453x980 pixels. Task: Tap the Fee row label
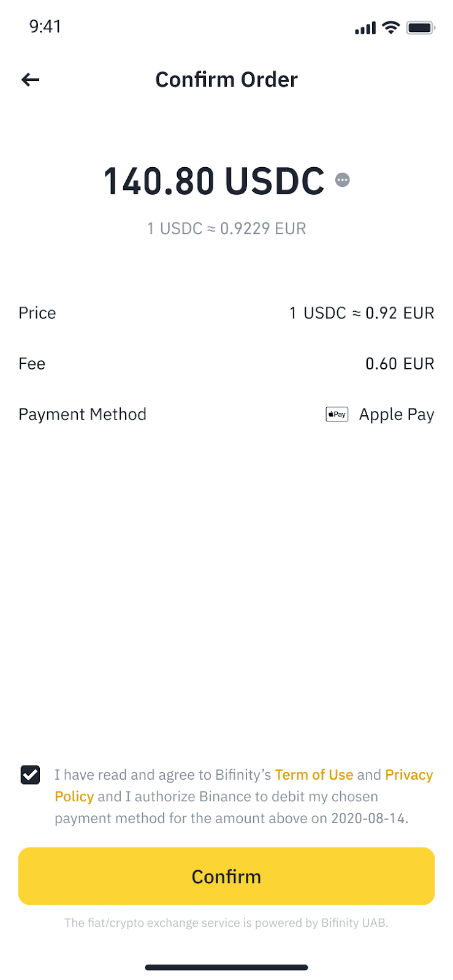(32, 364)
